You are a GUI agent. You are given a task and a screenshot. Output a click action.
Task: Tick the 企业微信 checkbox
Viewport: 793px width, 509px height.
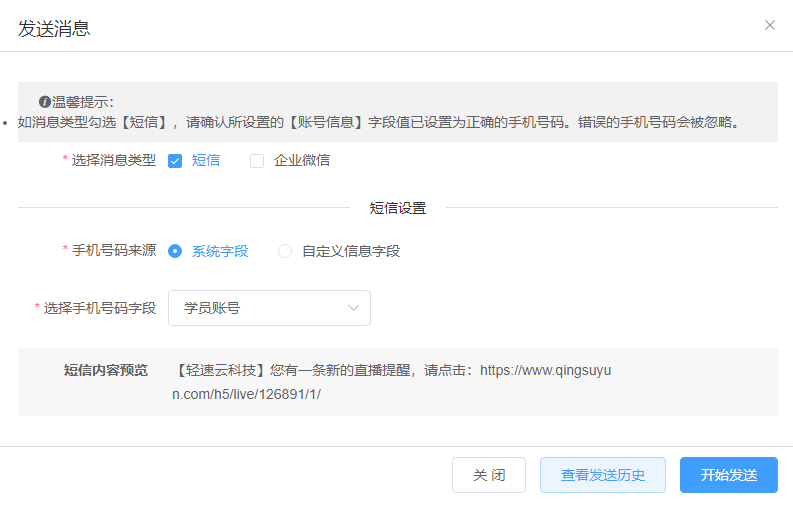click(257, 160)
